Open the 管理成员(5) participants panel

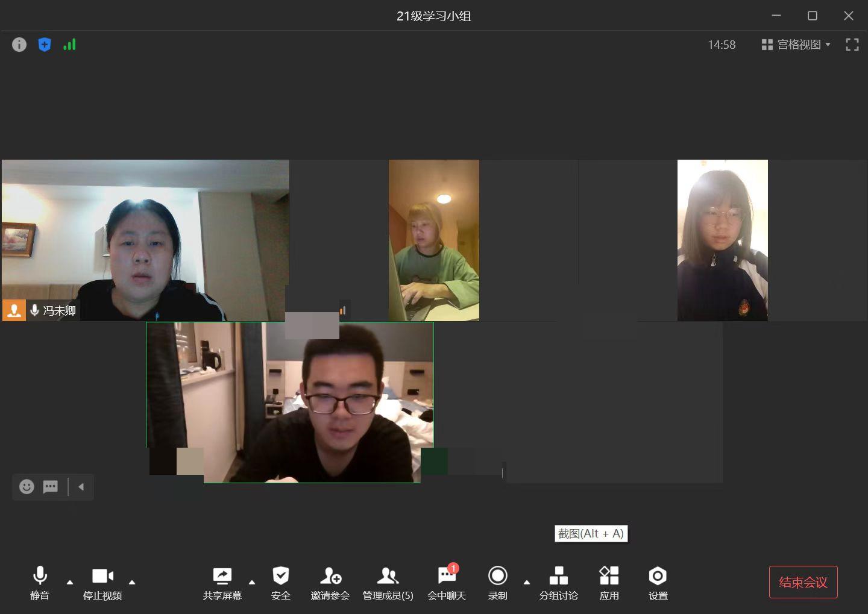[x=388, y=583]
